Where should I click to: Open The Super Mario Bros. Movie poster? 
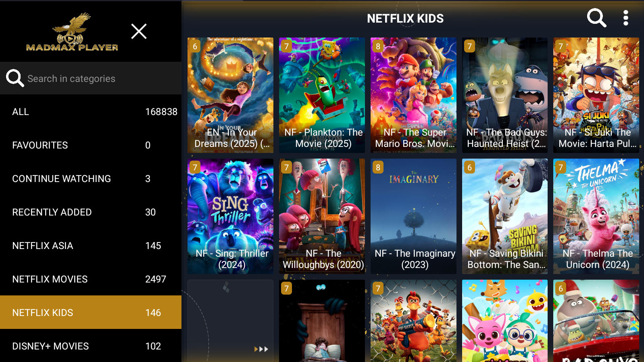(x=413, y=95)
